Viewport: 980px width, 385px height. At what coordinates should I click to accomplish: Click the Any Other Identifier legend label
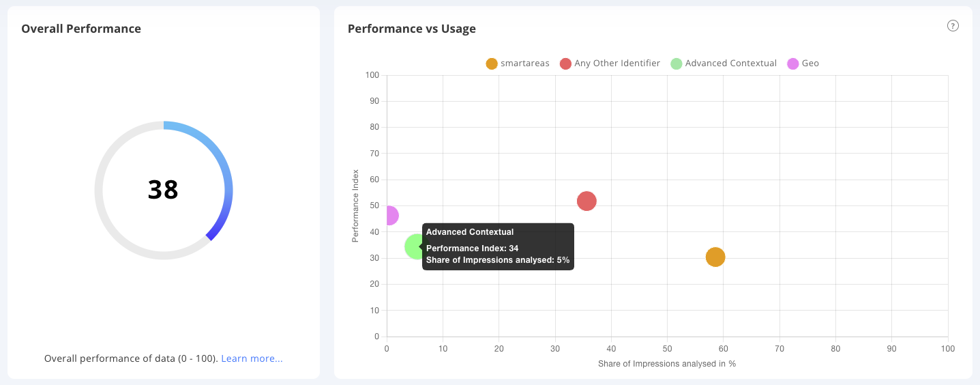(617, 63)
